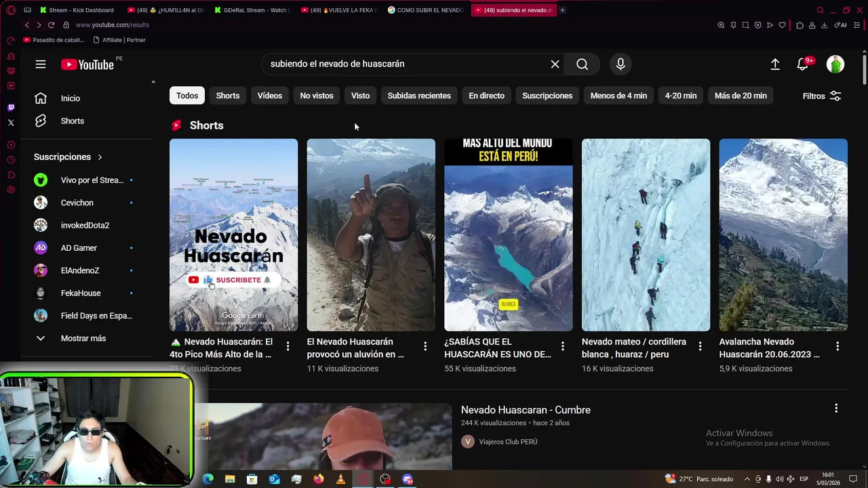Select the En directo filter chip
The width and height of the screenshot is (868, 488).
(x=486, y=96)
